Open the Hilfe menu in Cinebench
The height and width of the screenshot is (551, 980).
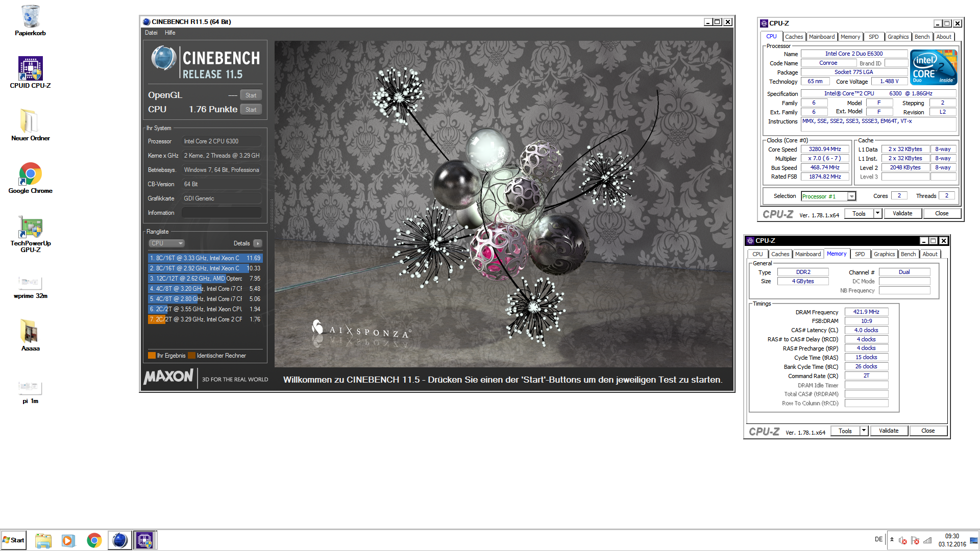170,33
